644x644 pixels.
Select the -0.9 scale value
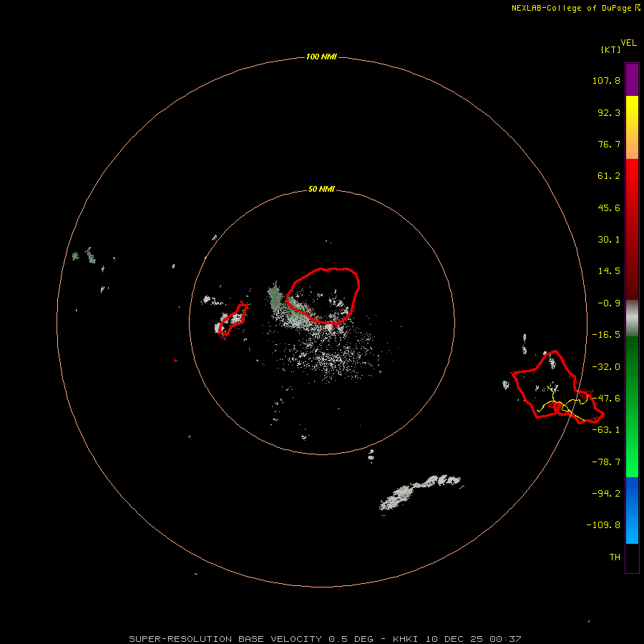pos(609,303)
